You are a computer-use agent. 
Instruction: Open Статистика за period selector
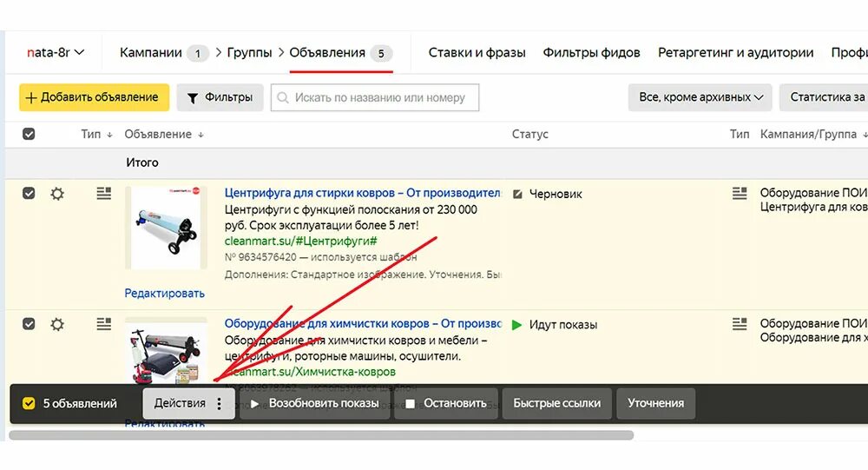point(824,97)
